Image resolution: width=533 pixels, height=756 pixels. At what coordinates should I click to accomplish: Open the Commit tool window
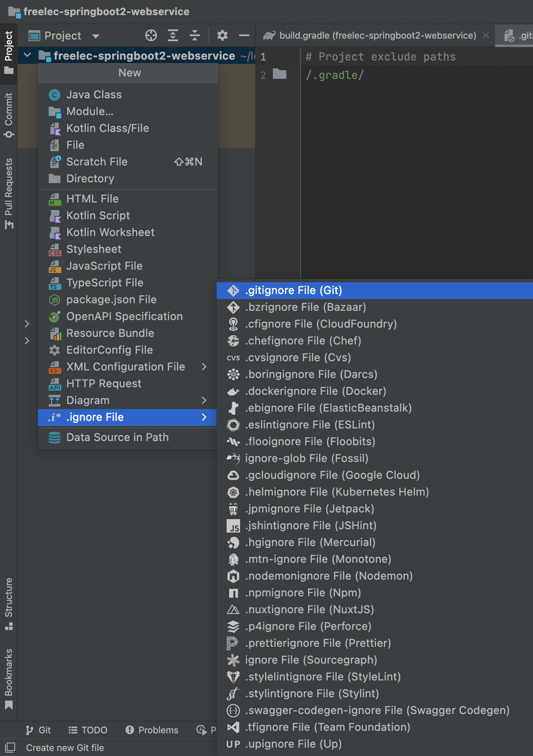point(8,115)
